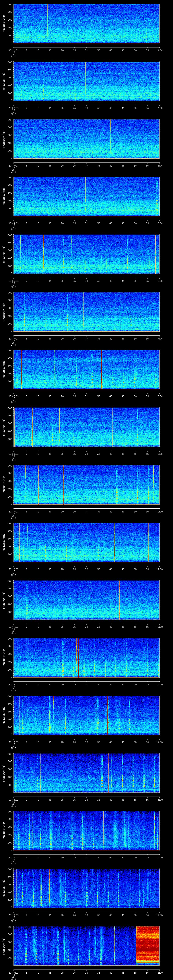Click the red vertical transient in the 23:06:00 spectrogram
Screen dimensions: 173x980
click(x=83, y=312)
